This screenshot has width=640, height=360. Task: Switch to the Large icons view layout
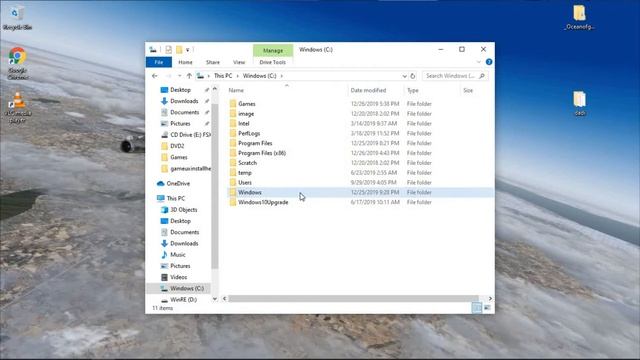click(x=487, y=308)
